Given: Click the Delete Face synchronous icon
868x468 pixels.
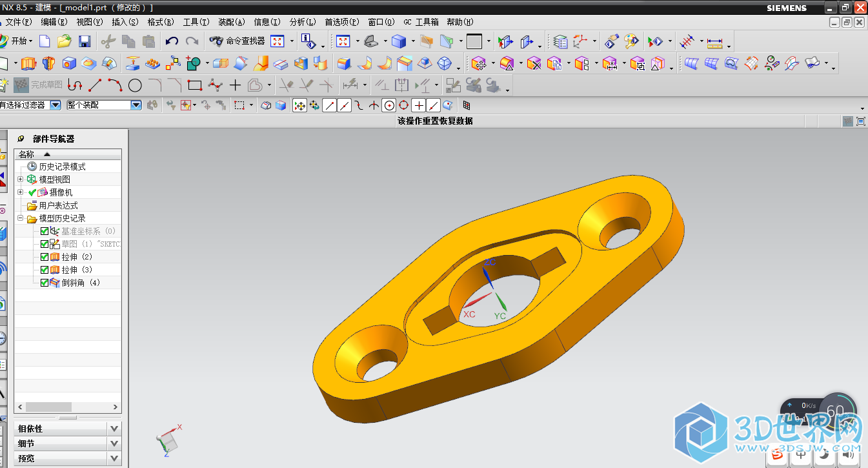Looking at the screenshot, I should pyautogui.click(x=534, y=63).
